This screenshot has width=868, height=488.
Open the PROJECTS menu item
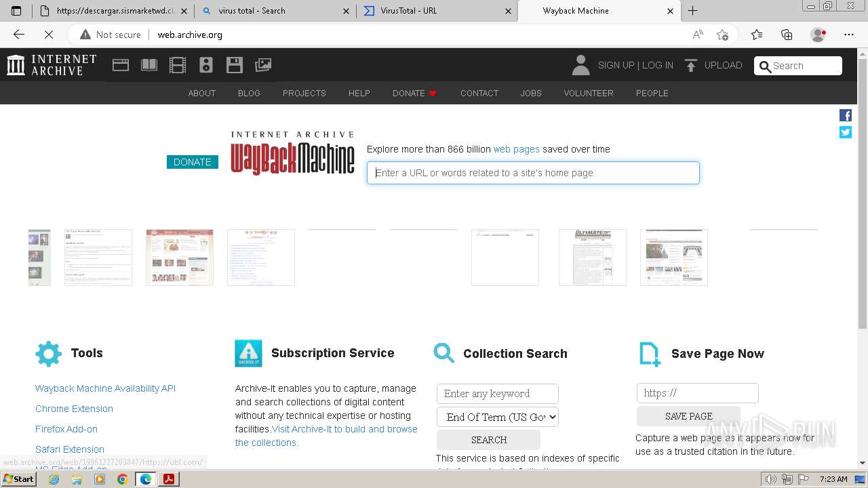click(304, 94)
